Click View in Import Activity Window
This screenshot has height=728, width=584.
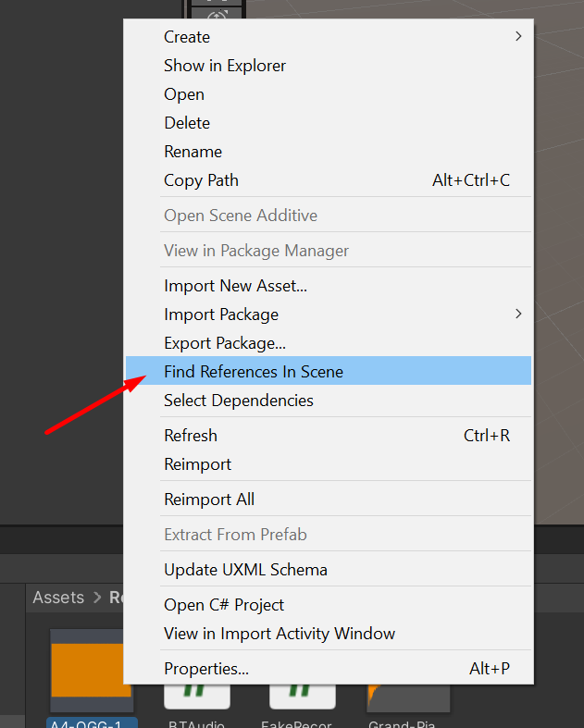[x=280, y=634]
